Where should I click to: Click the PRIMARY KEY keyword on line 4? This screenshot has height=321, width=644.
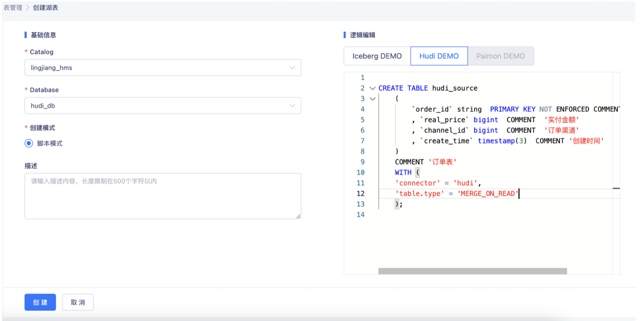pyautogui.click(x=513, y=109)
